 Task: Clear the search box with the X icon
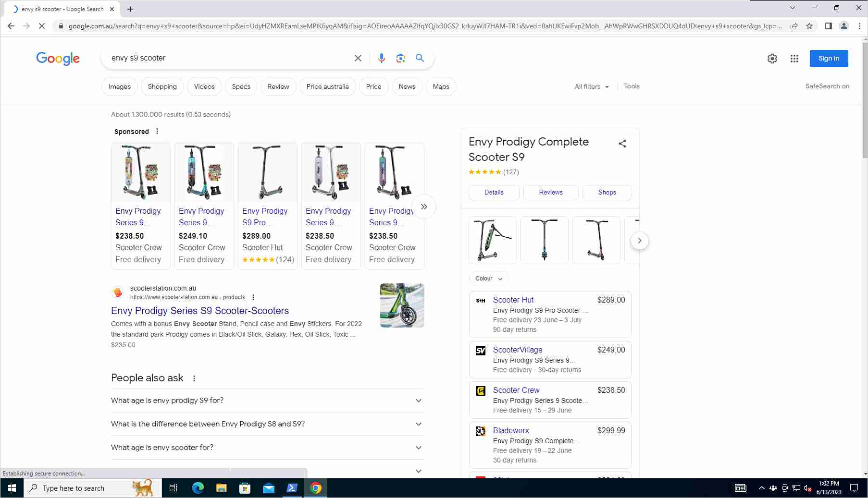[x=358, y=58]
